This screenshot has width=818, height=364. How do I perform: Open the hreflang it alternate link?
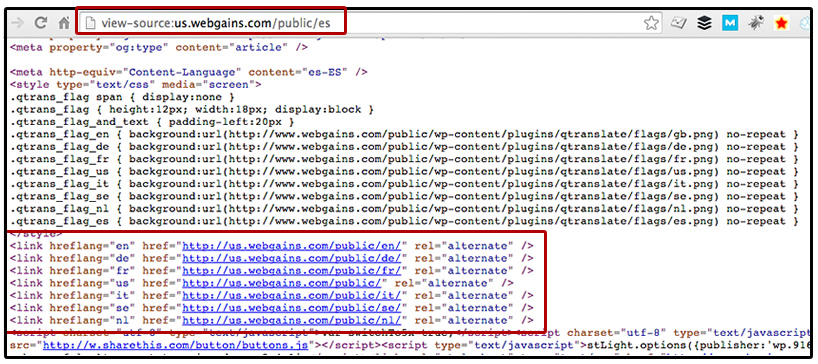(291, 296)
